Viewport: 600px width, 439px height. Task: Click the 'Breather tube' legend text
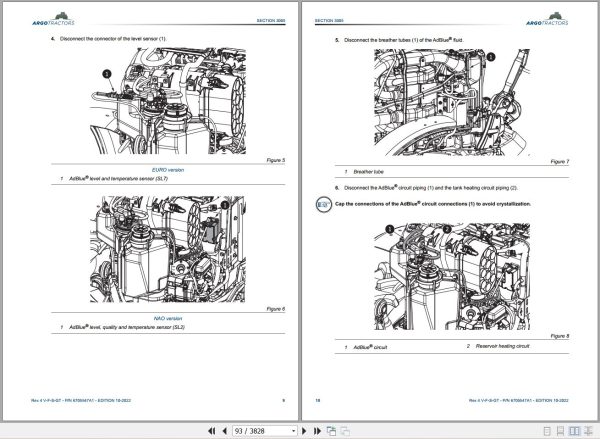point(368,172)
